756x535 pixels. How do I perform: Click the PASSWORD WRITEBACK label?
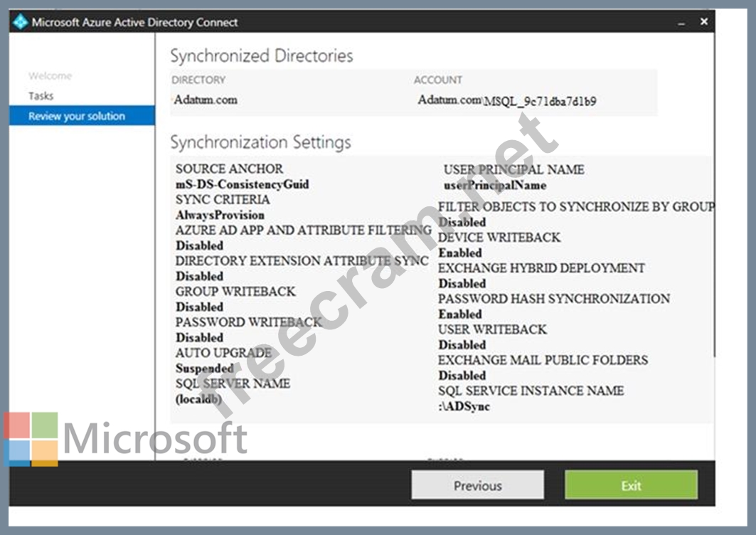pyautogui.click(x=248, y=322)
